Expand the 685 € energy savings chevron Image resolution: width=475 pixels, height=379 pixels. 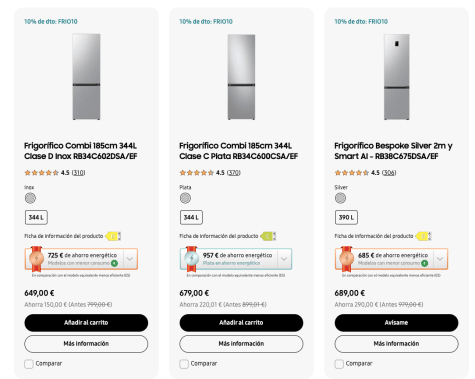coord(440,259)
